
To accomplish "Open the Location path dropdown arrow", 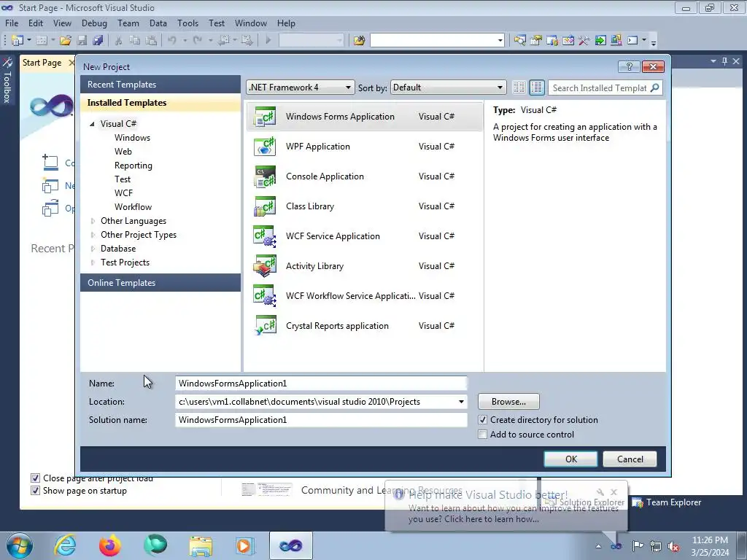I will click(461, 402).
